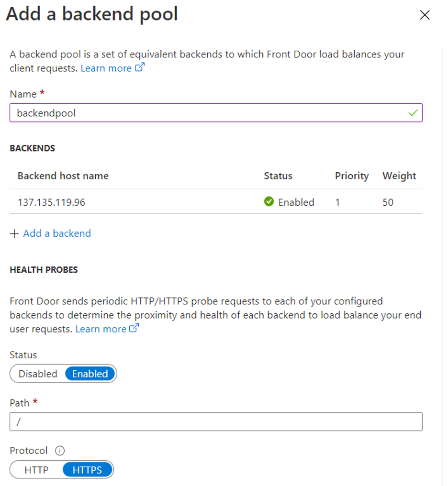This screenshot has height=486, width=448.
Task: Set health probe status to Disabled
Action: click(x=38, y=374)
